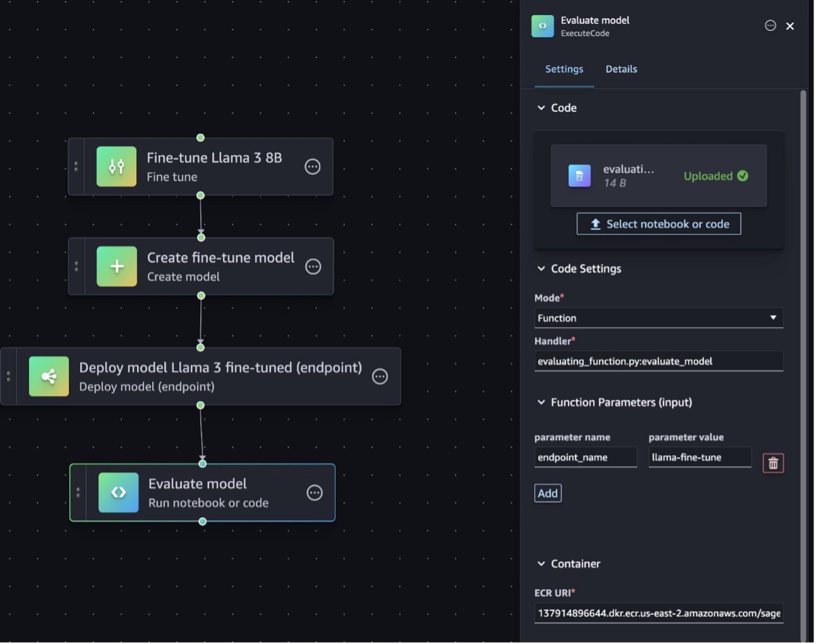
Task: Switch to the Settings tab
Action: pyautogui.click(x=565, y=69)
